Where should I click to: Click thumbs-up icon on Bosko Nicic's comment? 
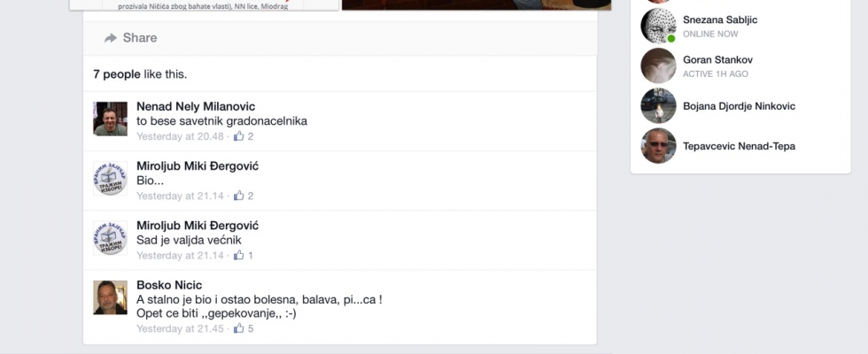238,328
